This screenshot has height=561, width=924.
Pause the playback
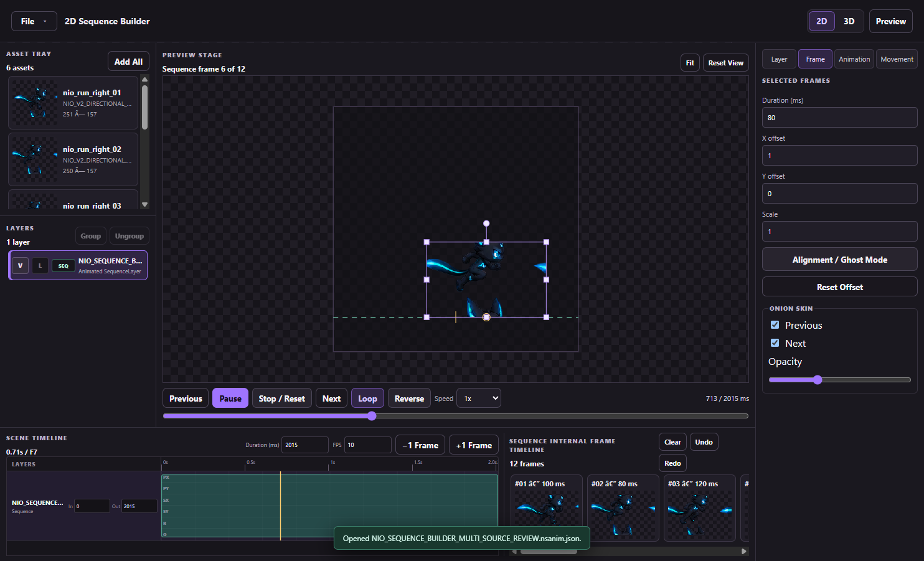pos(230,398)
